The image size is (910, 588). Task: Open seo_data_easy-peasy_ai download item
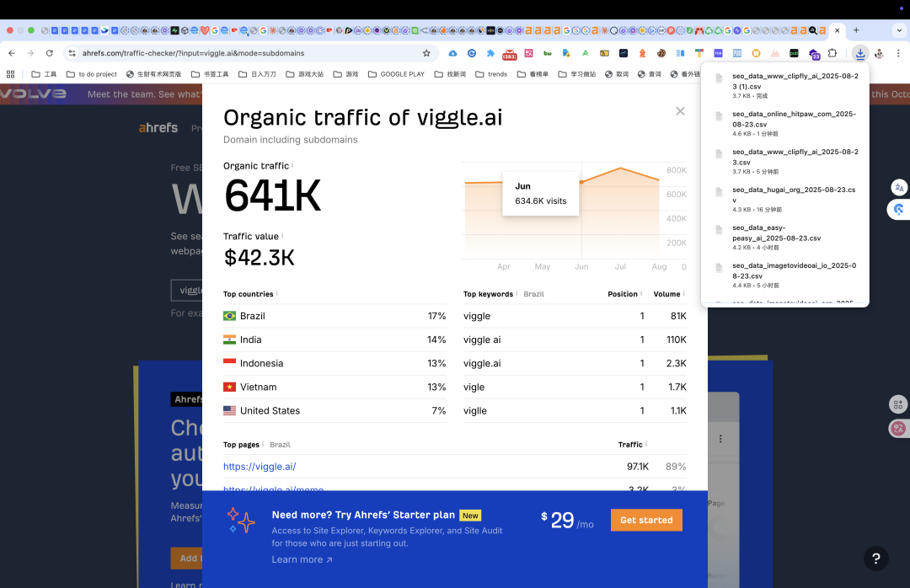point(785,237)
